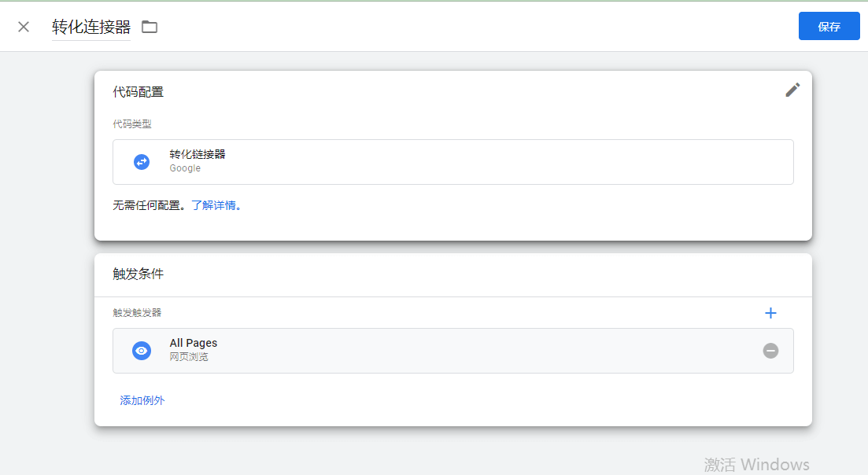The height and width of the screenshot is (475, 868).
Task: Click the blue 转化链接器 arrows icon
Action: pos(142,162)
